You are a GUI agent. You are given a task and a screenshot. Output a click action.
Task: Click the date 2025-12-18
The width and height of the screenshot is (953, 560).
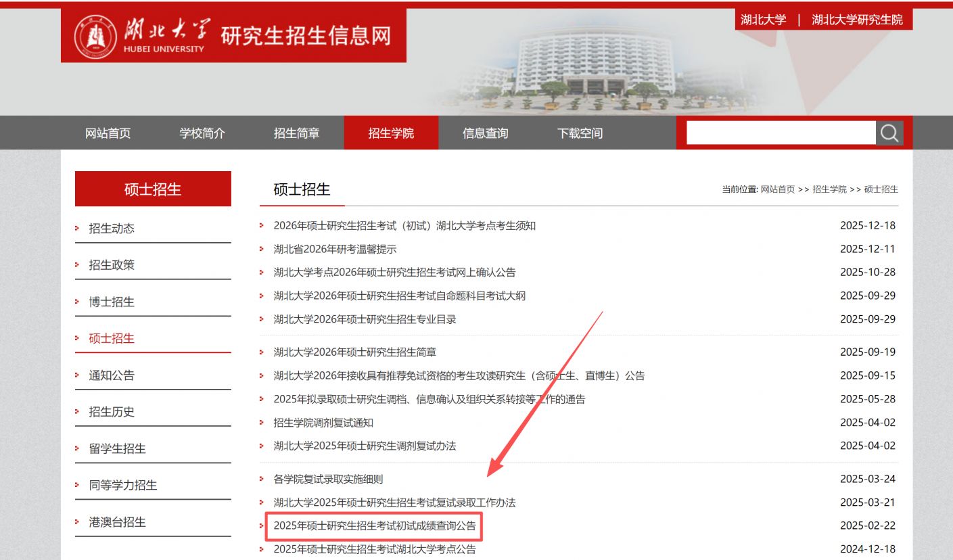868,226
